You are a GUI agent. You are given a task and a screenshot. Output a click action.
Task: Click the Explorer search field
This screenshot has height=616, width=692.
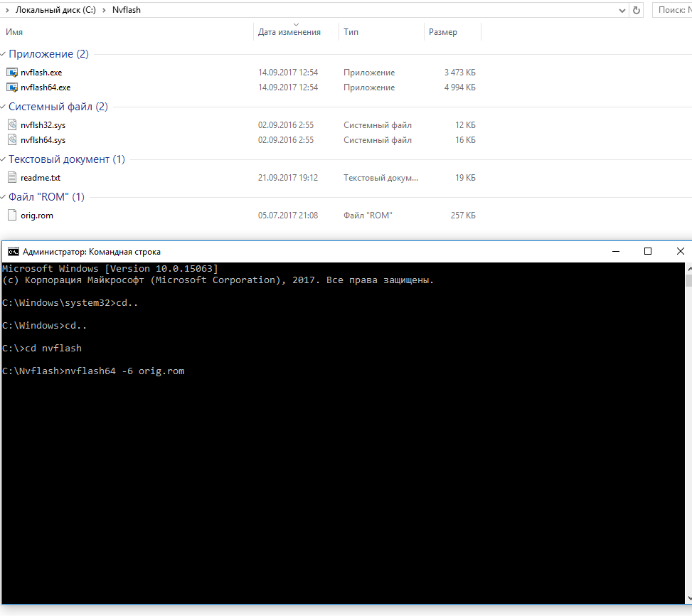click(673, 10)
